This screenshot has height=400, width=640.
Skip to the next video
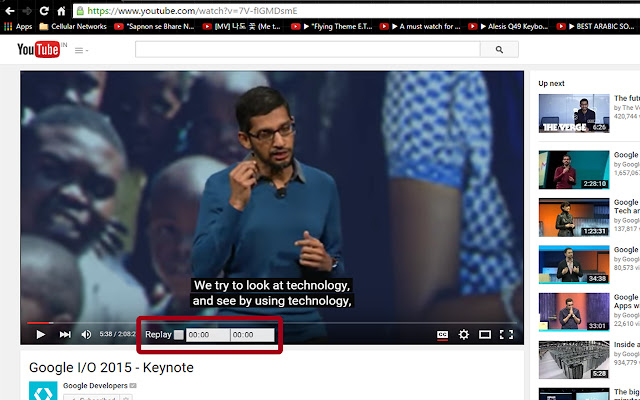(64, 335)
